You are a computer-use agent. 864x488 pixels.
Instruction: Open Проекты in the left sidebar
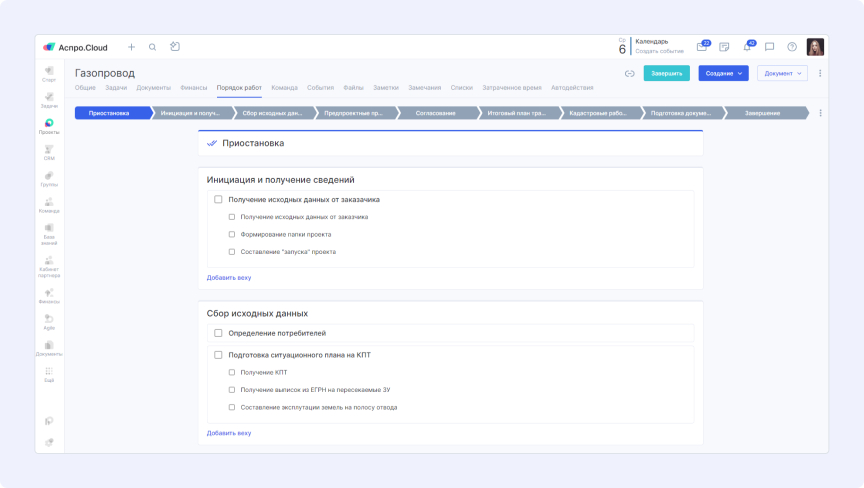[49, 127]
